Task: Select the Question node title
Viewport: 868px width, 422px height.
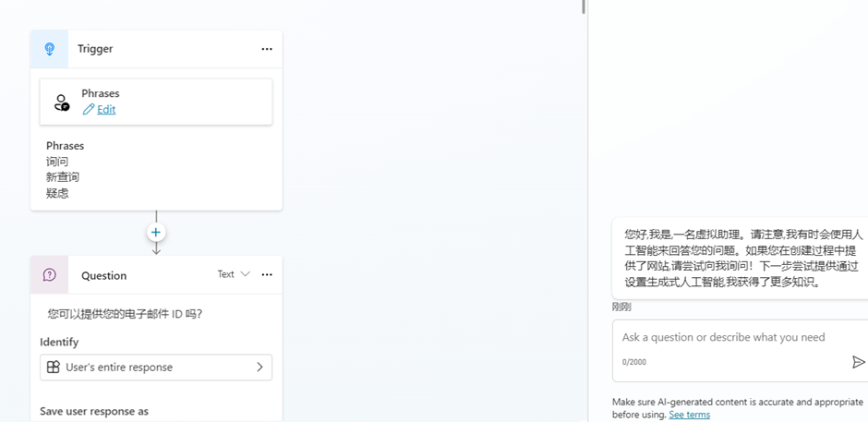Action: [x=103, y=275]
